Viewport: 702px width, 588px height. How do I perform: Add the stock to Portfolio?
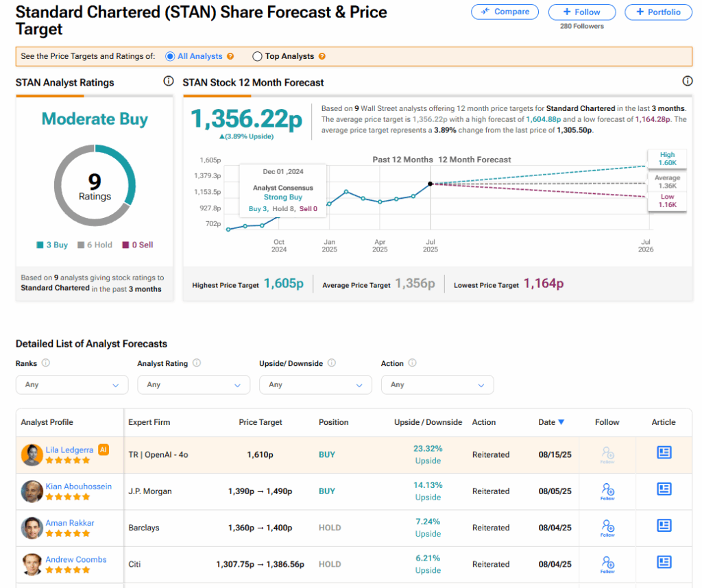point(657,12)
